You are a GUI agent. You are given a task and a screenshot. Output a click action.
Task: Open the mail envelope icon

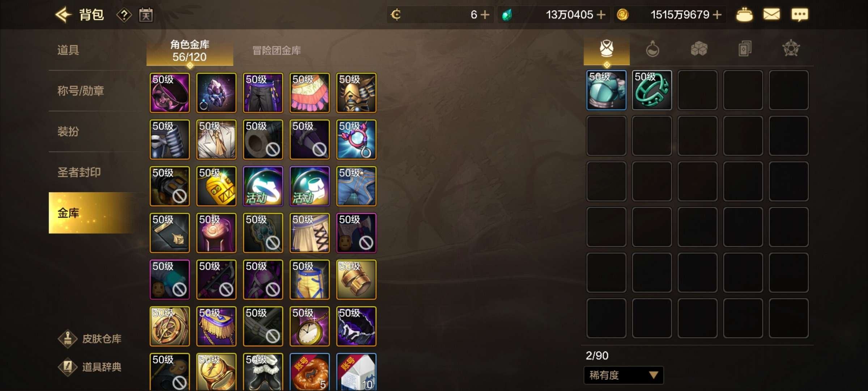771,14
